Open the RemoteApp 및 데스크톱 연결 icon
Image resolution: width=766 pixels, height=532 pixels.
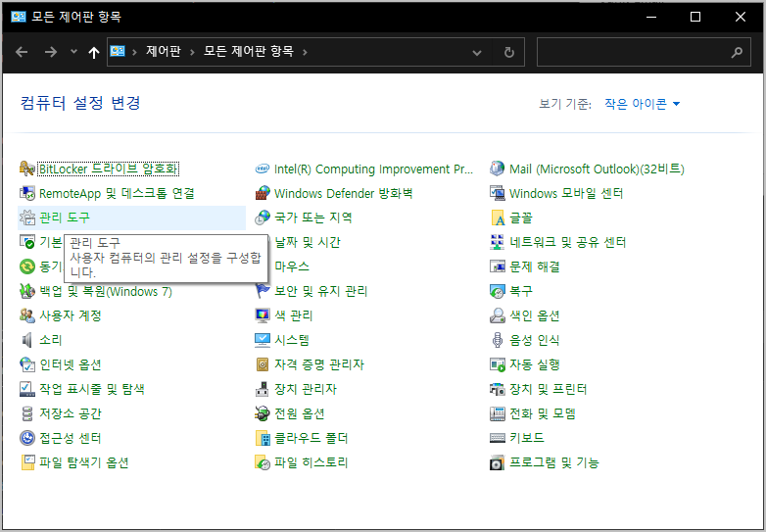click(26, 193)
